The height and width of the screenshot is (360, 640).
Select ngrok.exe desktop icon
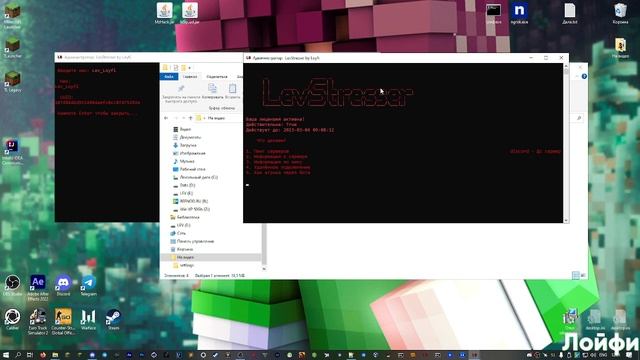(519, 13)
